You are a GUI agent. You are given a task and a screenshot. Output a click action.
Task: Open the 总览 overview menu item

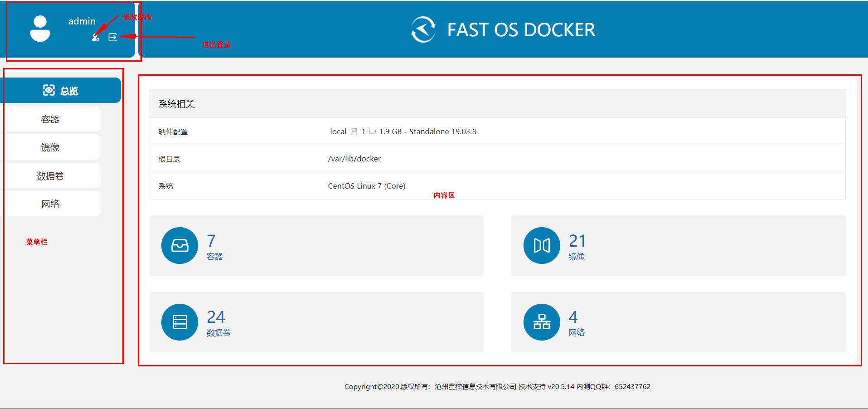point(61,90)
